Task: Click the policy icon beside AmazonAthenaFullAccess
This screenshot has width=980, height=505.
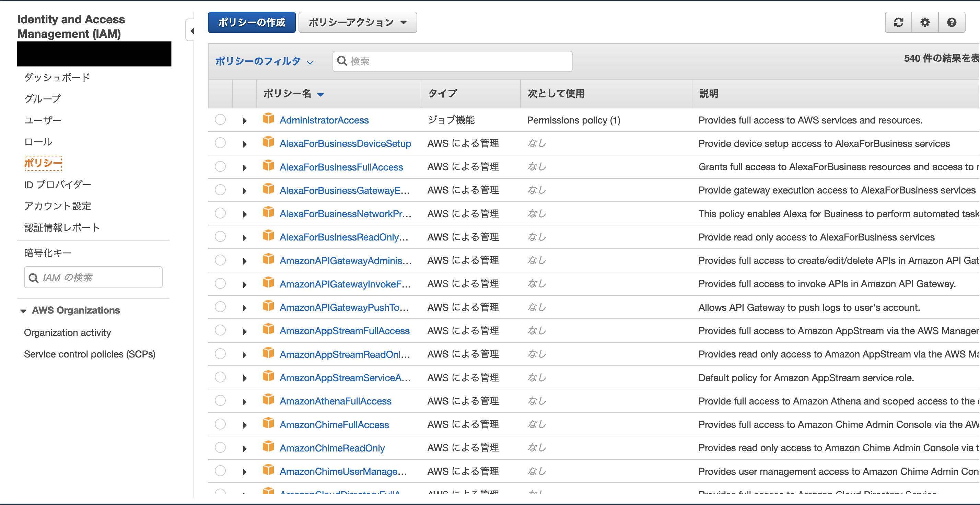Action: click(x=268, y=400)
